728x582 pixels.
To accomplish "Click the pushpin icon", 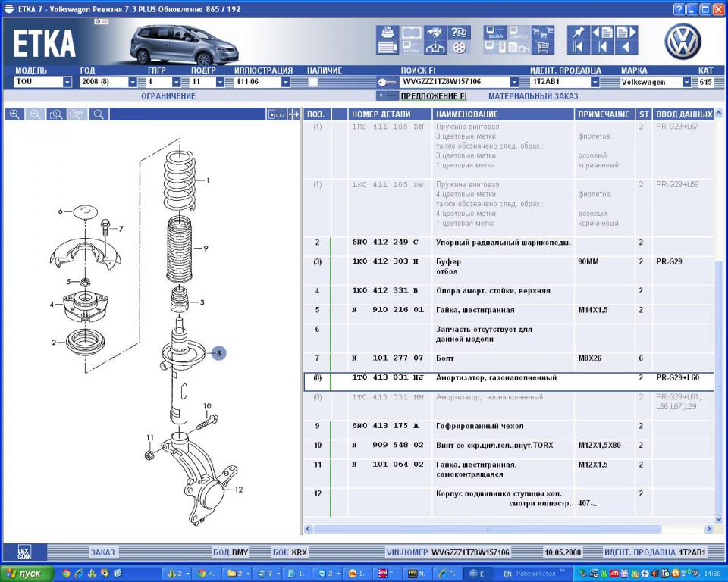I will (x=579, y=33).
